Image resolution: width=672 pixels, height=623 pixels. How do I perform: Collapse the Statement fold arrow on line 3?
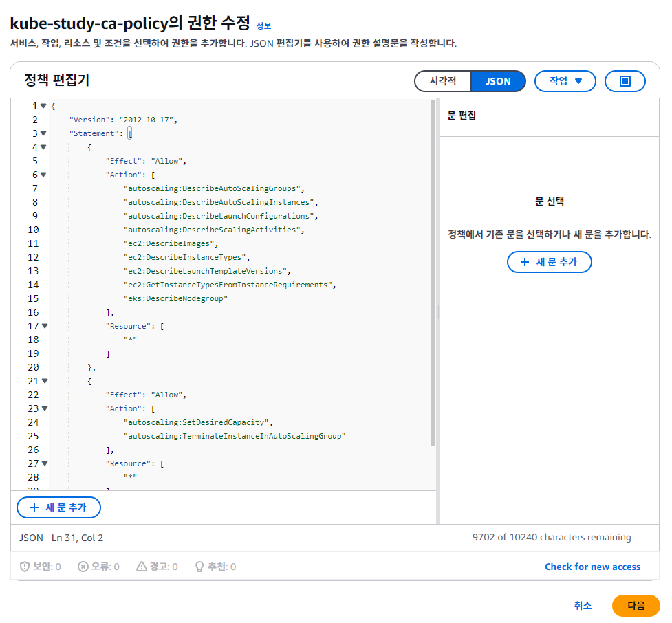43,133
